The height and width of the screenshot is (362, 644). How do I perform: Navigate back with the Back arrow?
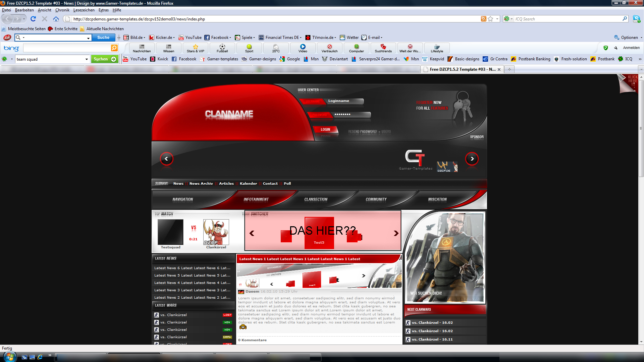pos(7,19)
